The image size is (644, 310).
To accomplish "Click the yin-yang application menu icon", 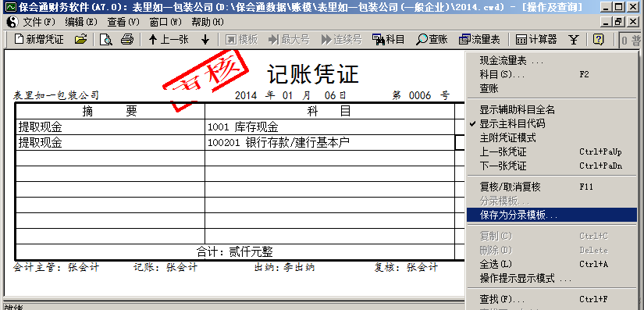I will (x=12, y=21).
